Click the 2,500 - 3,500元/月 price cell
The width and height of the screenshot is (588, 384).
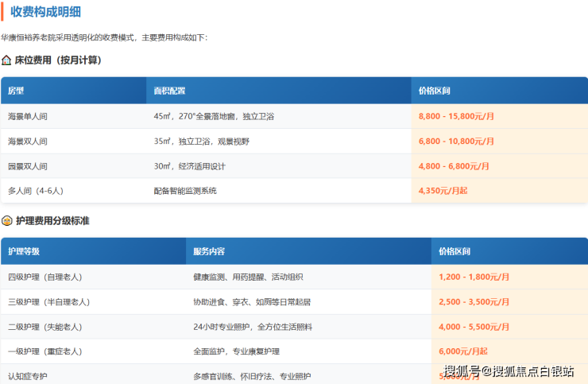click(474, 302)
